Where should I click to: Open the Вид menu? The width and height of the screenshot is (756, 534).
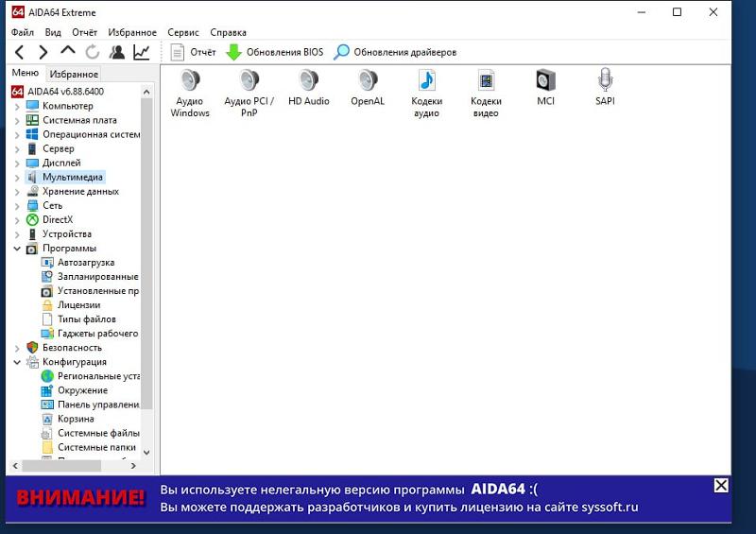coord(53,32)
